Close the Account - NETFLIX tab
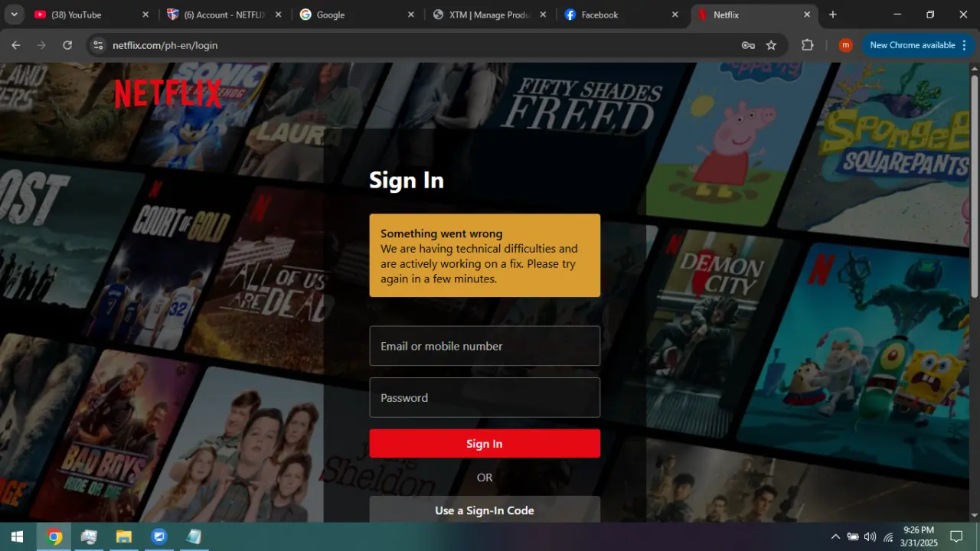 [278, 15]
